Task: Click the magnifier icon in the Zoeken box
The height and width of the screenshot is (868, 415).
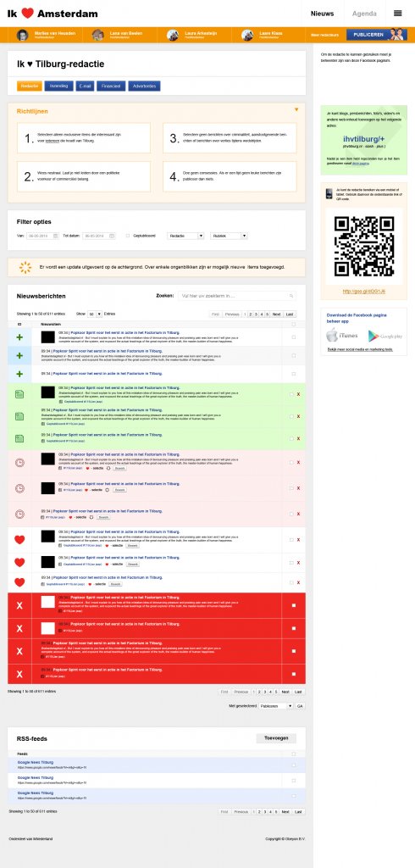Action: 291,296
